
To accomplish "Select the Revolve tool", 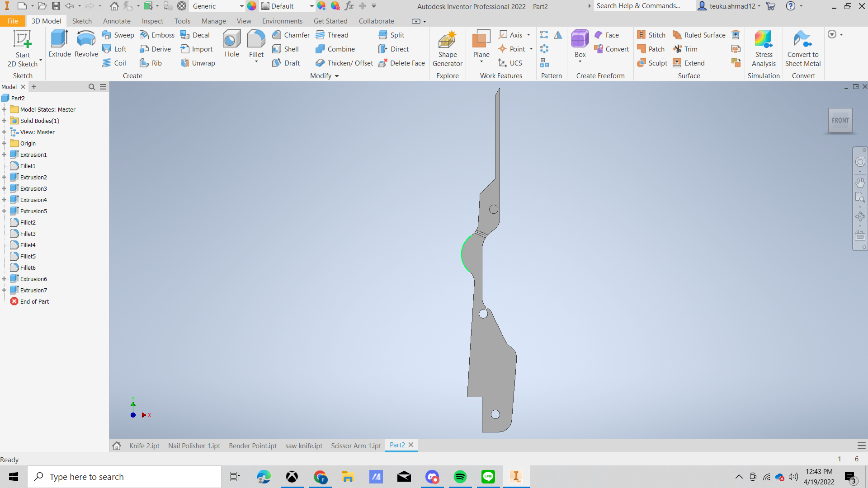I will pyautogui.click(x=86, y=44).
